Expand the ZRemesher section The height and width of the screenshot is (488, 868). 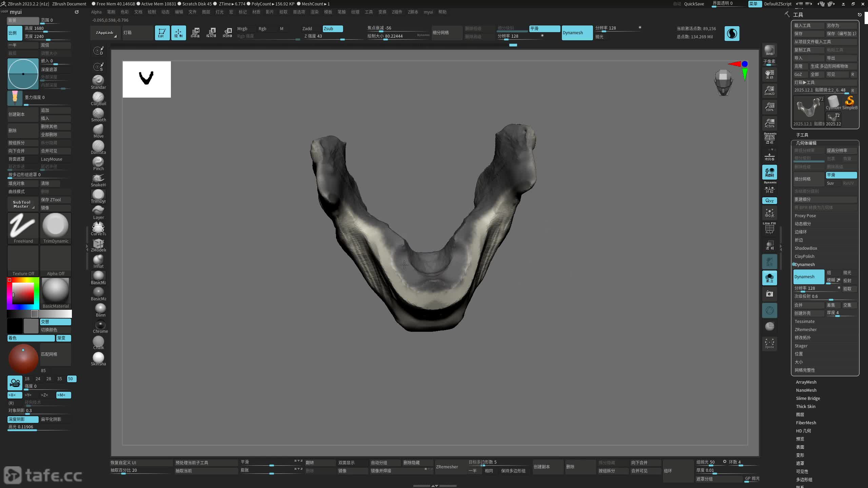(806, 329)
